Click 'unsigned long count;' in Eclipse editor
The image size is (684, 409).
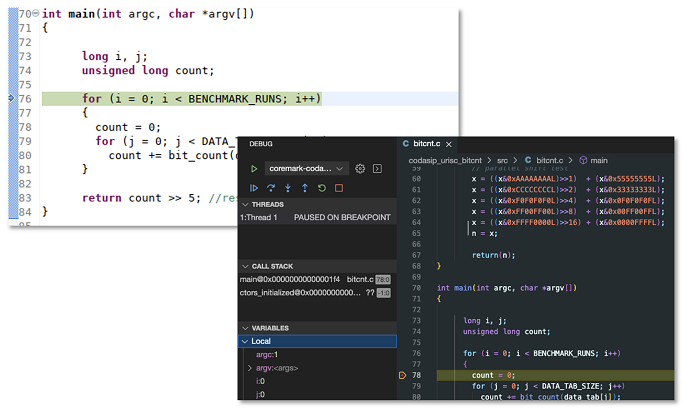coord(148,71)
